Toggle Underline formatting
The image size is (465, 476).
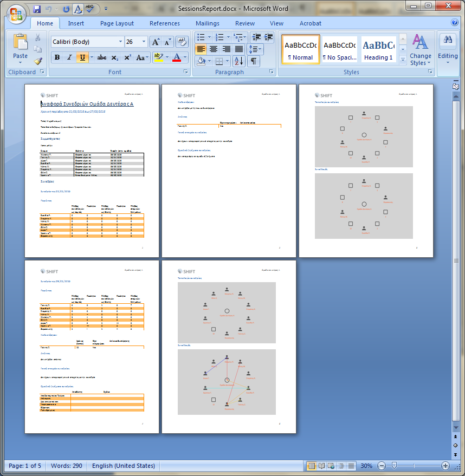point(82,57)
